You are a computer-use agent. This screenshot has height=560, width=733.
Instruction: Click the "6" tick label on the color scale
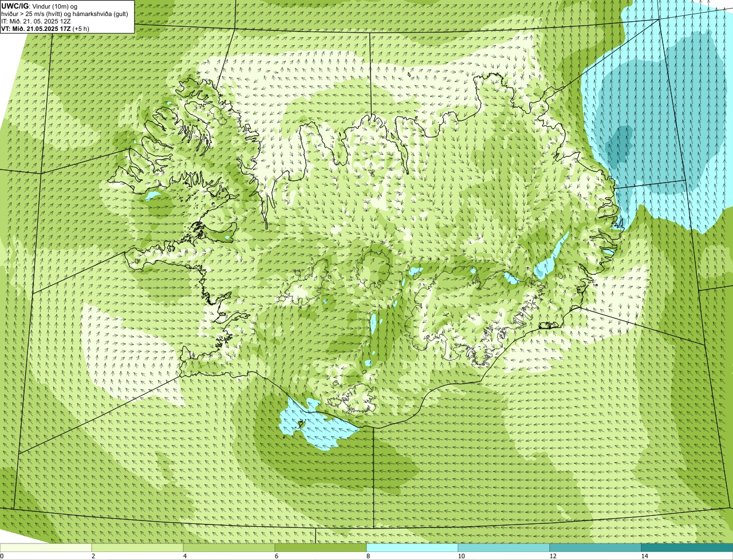(276, 556)
